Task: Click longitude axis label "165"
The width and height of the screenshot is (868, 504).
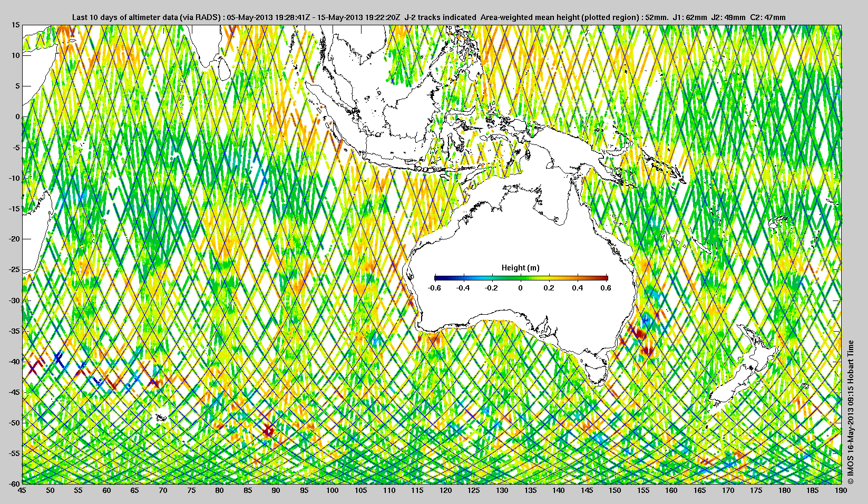Action: [x=700, y=490]
